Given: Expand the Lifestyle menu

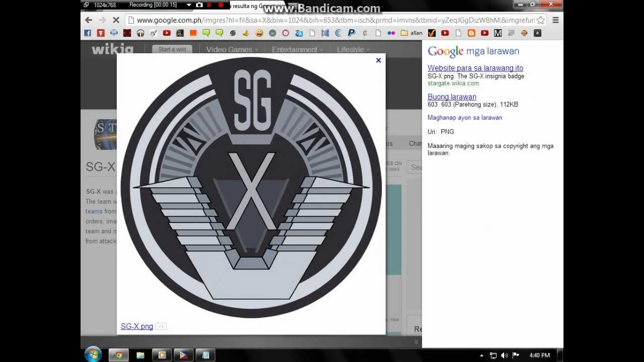Looking at the screenshot, I should coord(353,50).
